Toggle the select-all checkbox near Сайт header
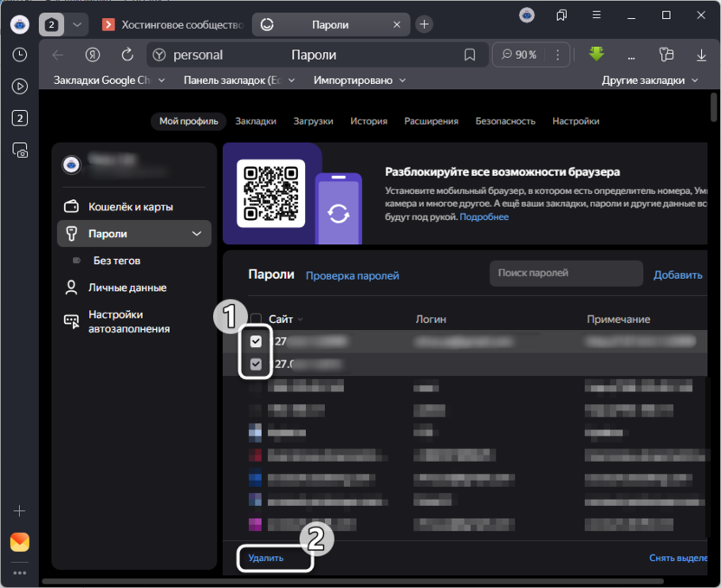The width and height of the screenshot is (721, 588). tap(256, 319)
